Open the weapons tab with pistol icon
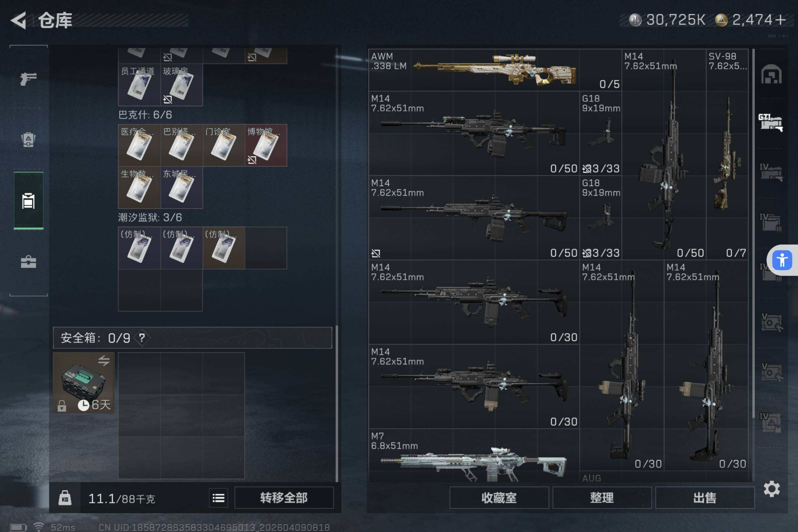This screenshot has width=798, height=532. coord(29,79)
